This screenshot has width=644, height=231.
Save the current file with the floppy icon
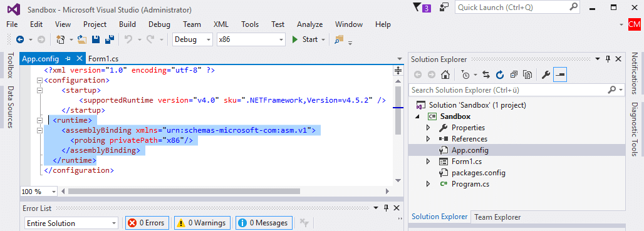[x=96, y=39]
